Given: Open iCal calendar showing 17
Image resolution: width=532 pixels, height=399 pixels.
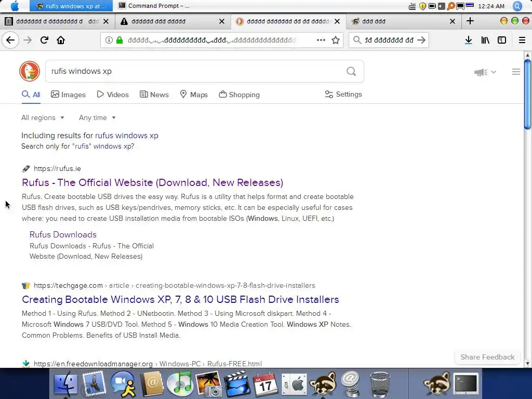Looking at the screenshot, I should tap(265, 384).
